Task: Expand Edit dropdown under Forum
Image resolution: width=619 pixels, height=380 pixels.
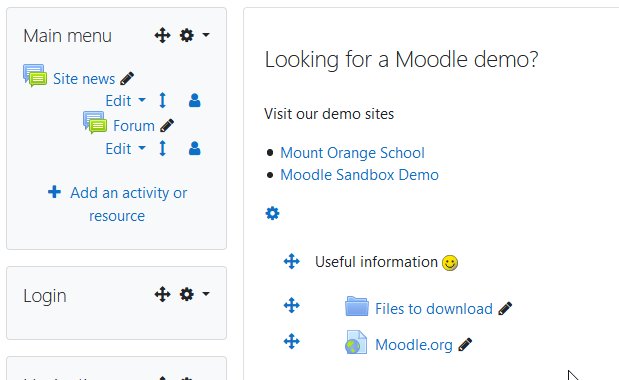Action: 126,149
